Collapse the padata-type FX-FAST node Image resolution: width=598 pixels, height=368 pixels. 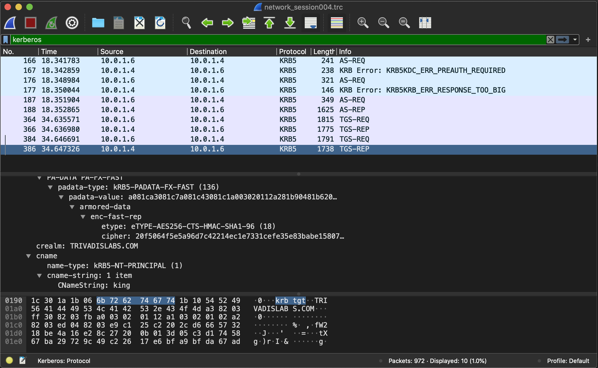50,187
